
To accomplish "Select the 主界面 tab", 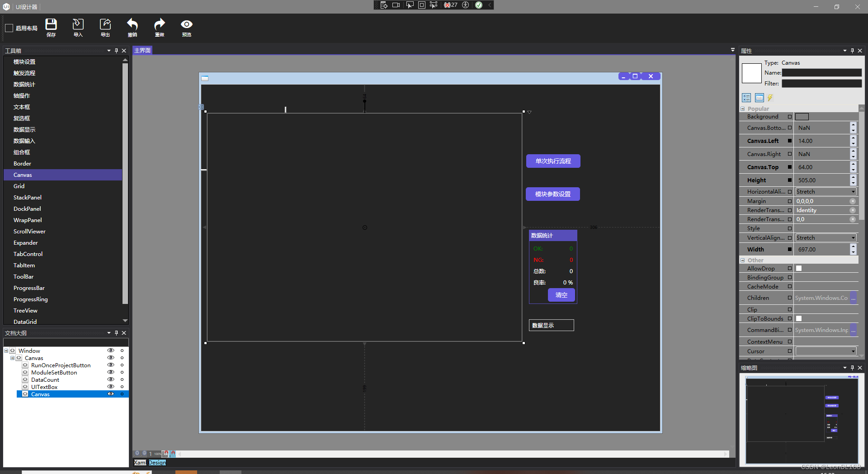I will (x=142, y=50).
